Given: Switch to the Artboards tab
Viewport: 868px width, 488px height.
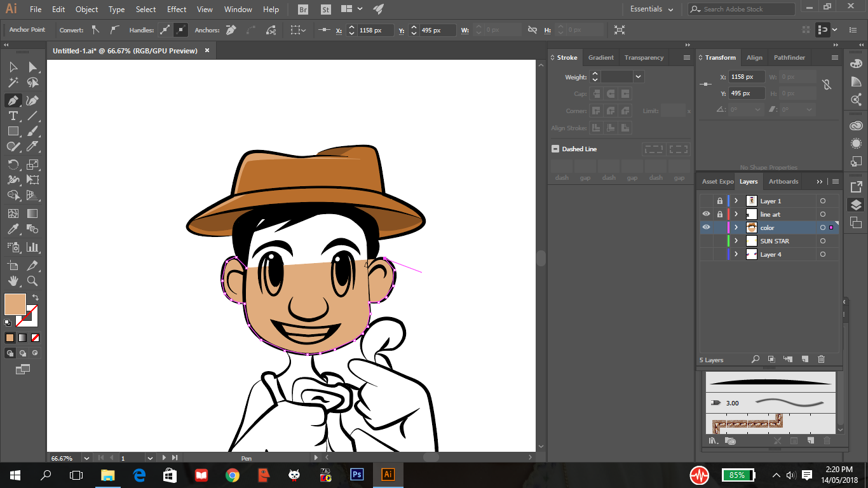Looking at the screenshot, I should [783, 181].
